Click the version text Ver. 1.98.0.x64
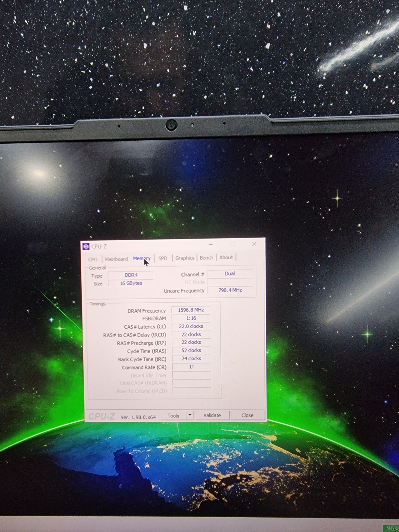399x532 pixels. click(138, 417)
